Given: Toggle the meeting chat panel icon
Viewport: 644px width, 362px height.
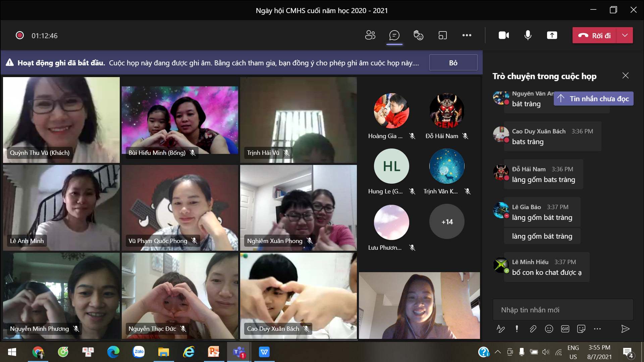Looking at the screenshot, I should click(x=394, y=35).
